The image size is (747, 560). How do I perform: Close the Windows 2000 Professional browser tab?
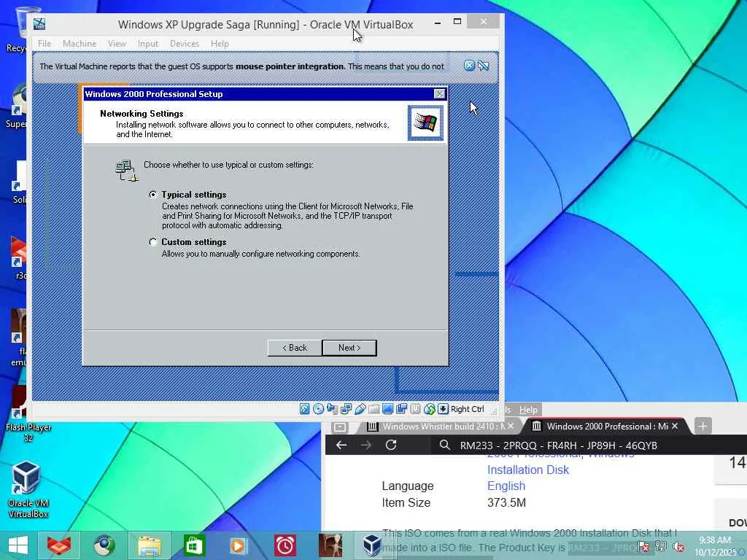[675, 426]
